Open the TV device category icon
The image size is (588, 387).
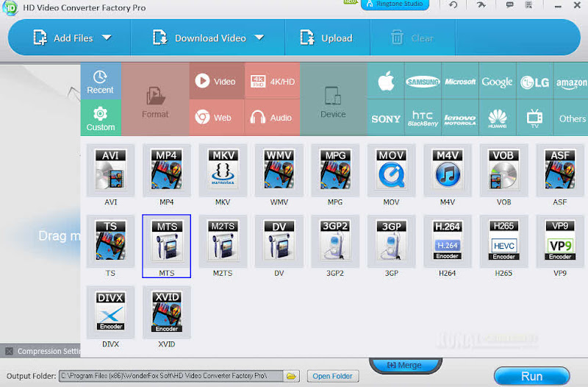534,118
